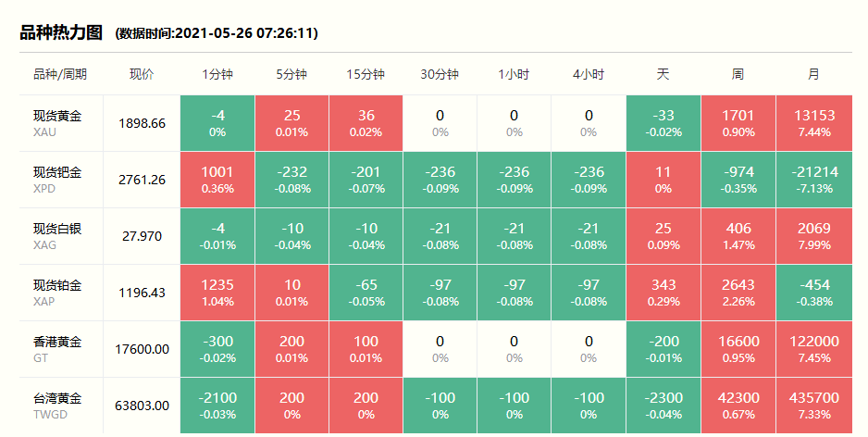Click the red cell showing 13153
The image size is (868, 437).
click(x=814, y=123)
